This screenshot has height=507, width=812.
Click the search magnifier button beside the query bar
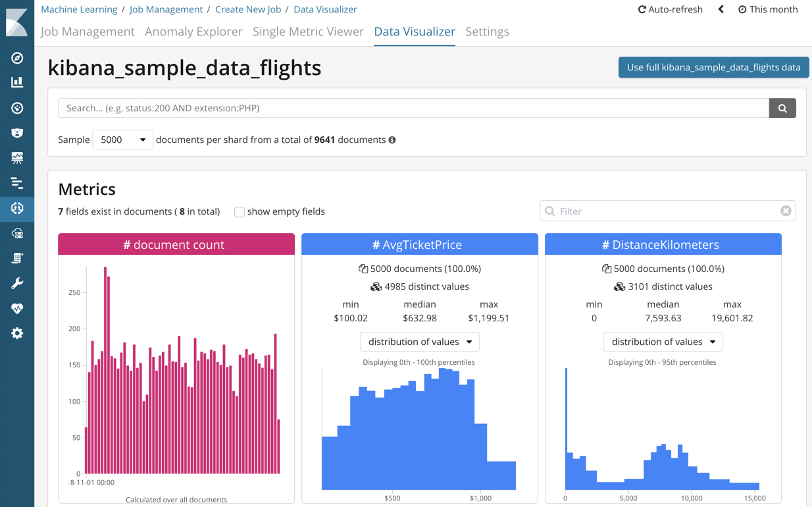click(782, 107)
